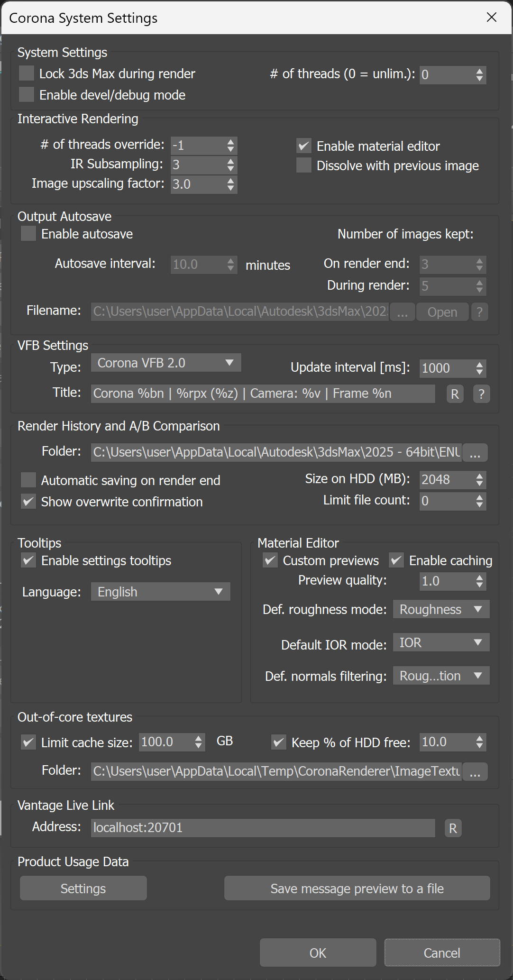This screenshot has width=513, height=980.
Task: Browse autosave Filename with ellipsis button
Action: (403, 312)
